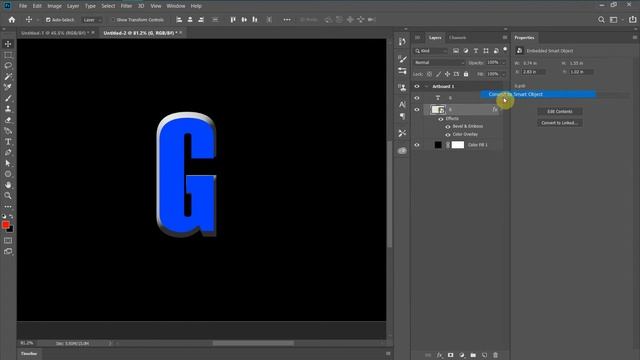Click the align horizontal centers icon

point(190,20)
